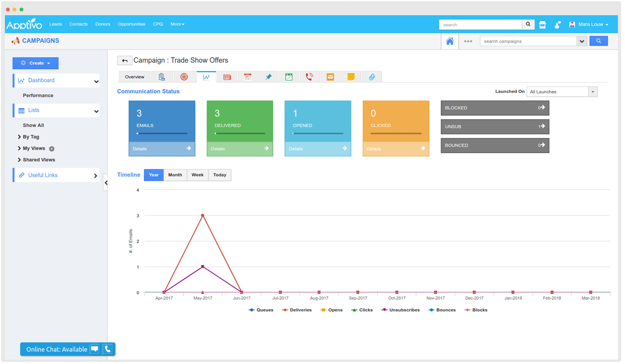Select the Month timeline button
625x364 pixels.
pos(175,175)
